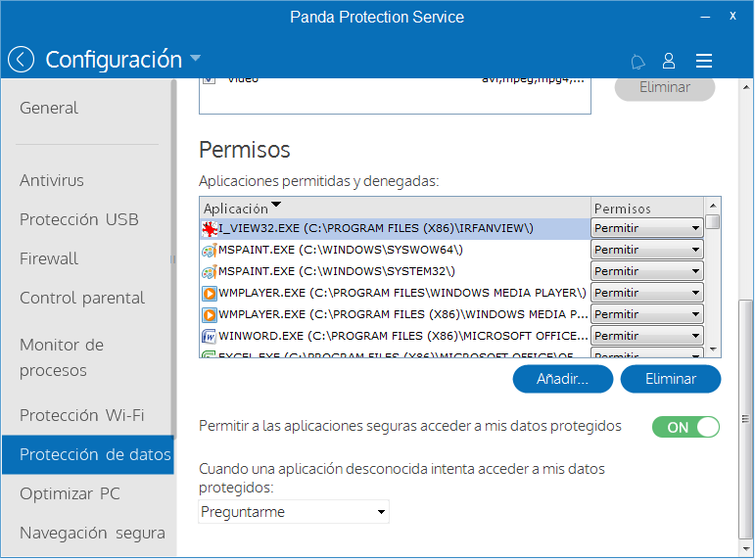Screen dimensions: 755x560
Task: Click the greyed Eliminar button at top
Action: point(665,88)
